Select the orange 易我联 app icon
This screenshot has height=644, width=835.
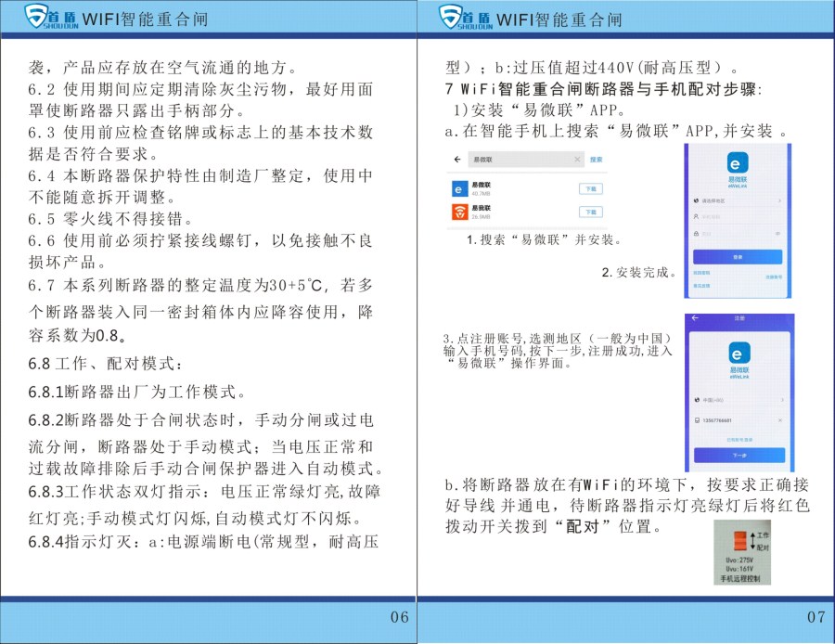[x=461, y=213]
